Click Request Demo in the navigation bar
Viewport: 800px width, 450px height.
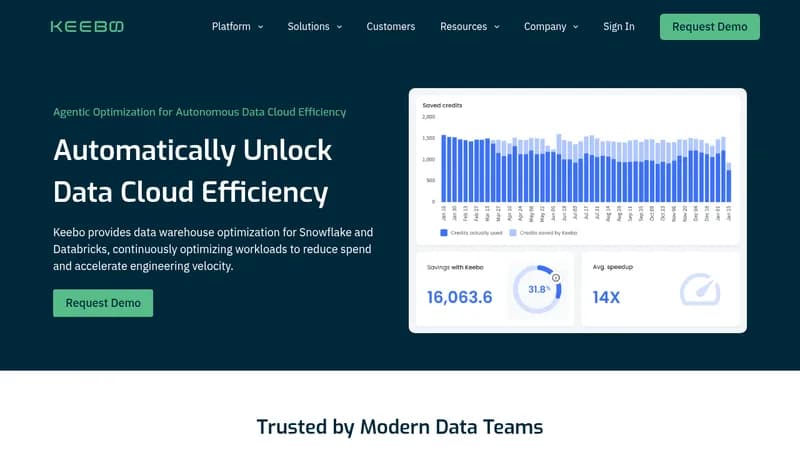coord(710,27)
